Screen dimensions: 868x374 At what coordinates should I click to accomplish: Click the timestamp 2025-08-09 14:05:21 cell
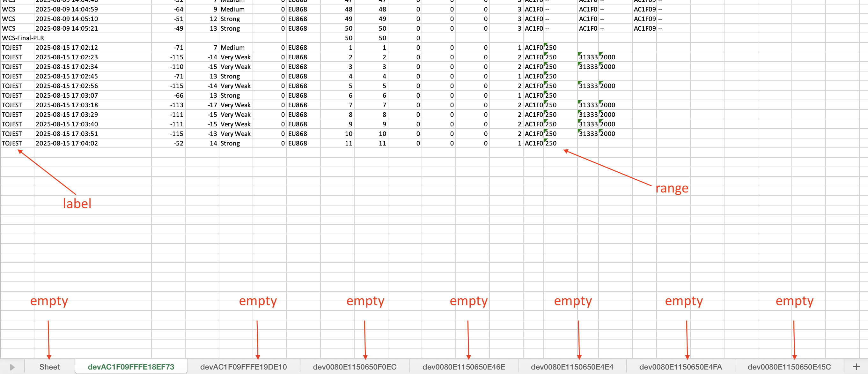coord(67,28)
